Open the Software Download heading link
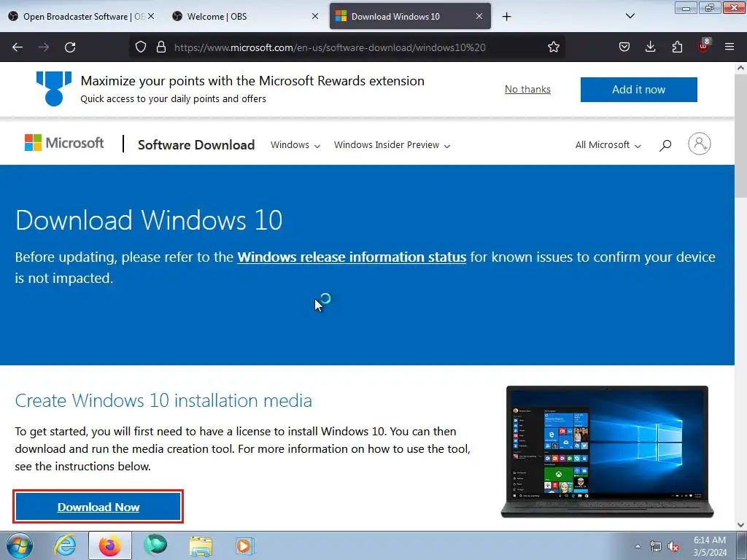Screen dimensions: 747x560 [x=196, y=145]
